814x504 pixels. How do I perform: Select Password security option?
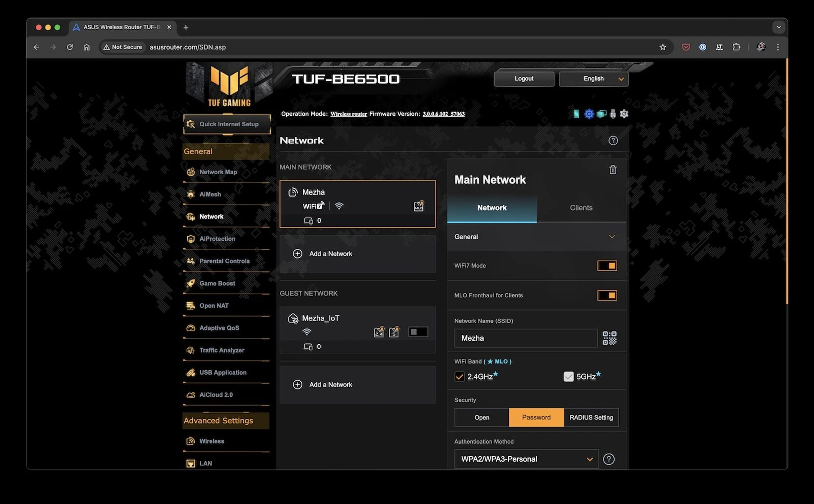(536, 418)
